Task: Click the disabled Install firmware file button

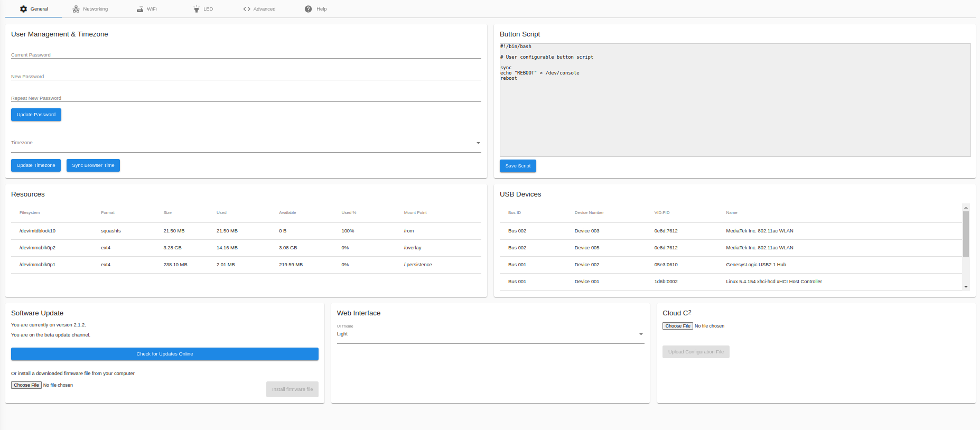Action: (x=292, y=389)
